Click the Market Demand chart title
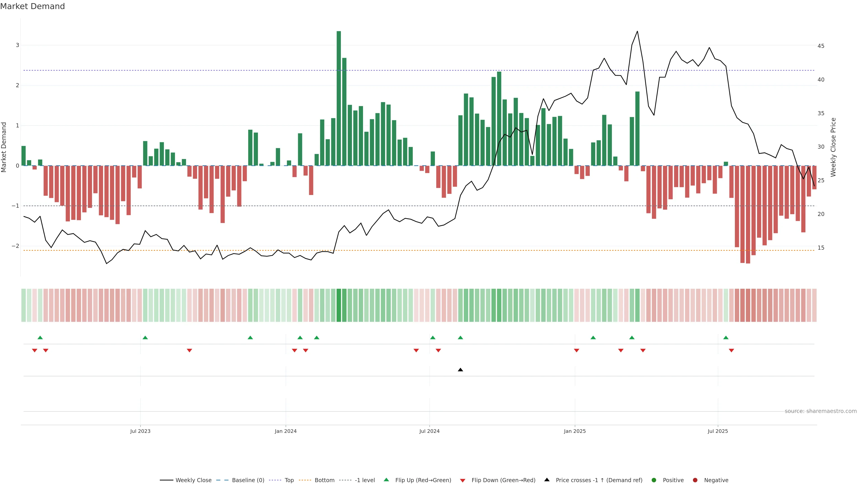 coord(32,6)
